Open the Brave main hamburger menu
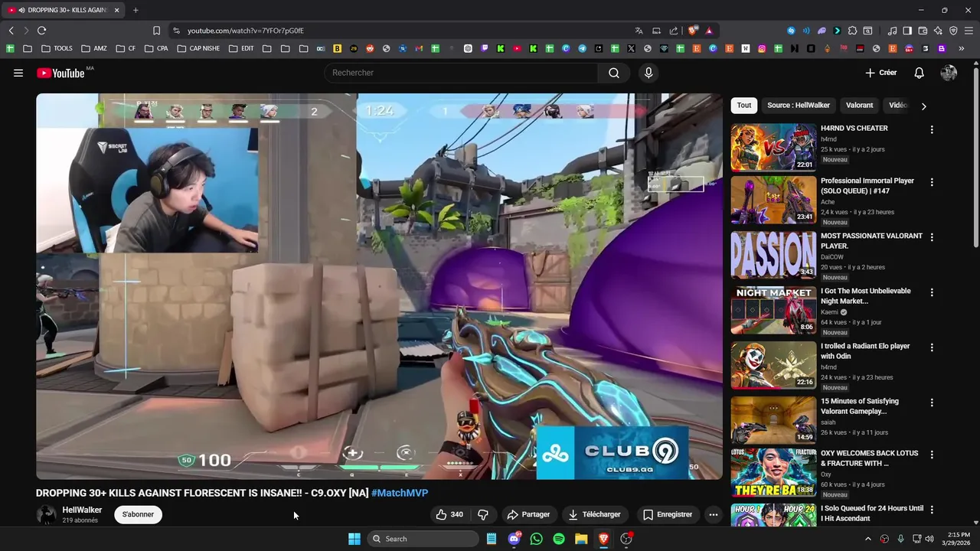The image size is (980, 551). (969, 31)
